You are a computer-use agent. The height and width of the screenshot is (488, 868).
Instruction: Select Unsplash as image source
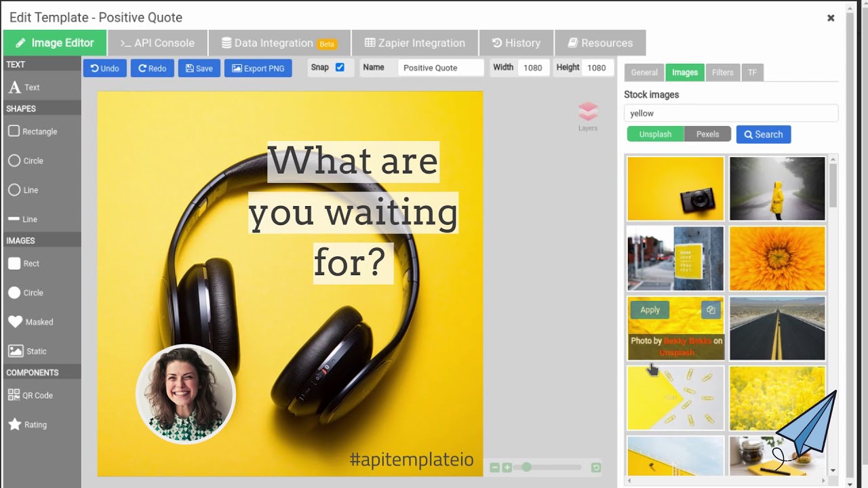coord(655,134)
